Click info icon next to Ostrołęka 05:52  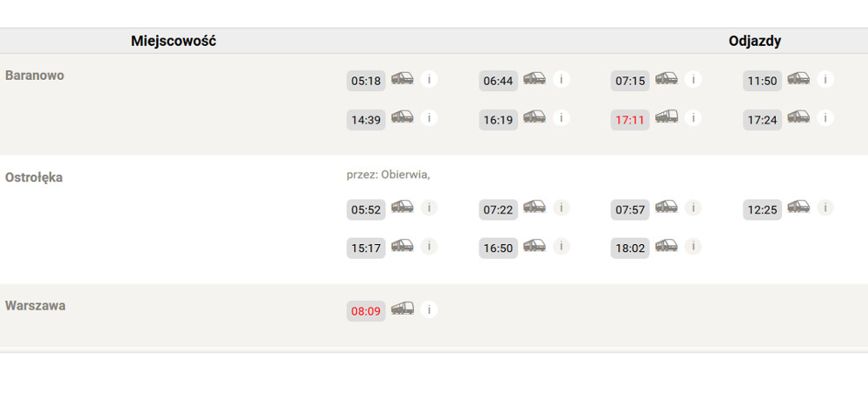429,208
